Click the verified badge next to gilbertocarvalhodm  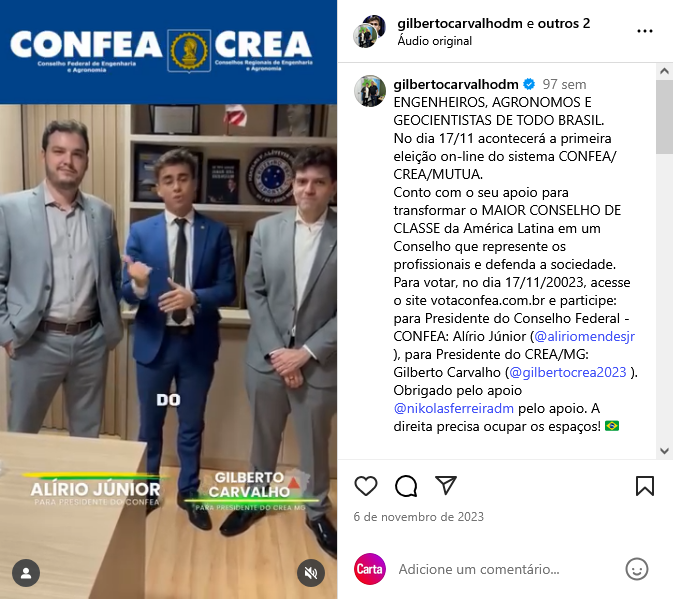coord(530,84)
